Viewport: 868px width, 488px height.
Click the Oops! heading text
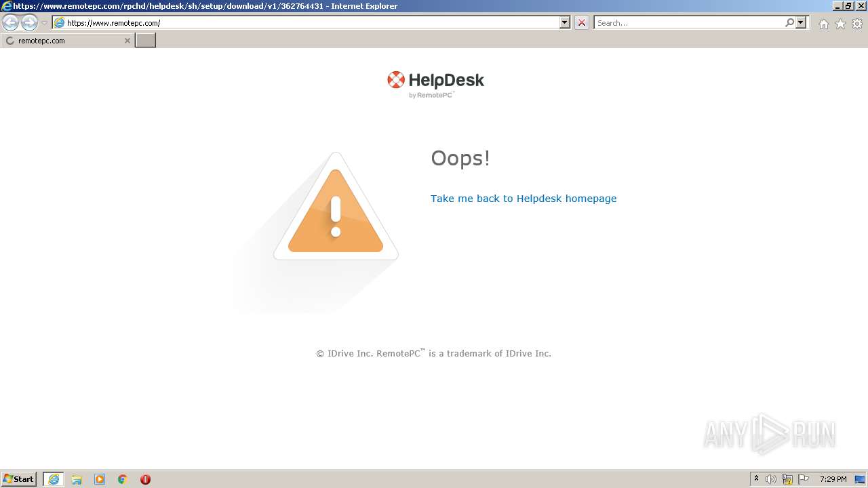point(460,158)
